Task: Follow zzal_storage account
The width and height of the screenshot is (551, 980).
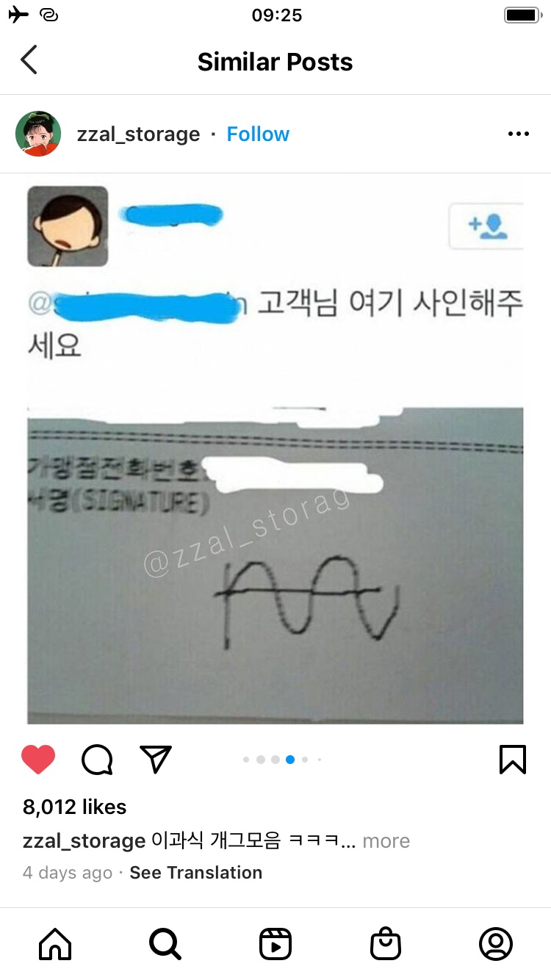Action: click(x=258, y=134)
